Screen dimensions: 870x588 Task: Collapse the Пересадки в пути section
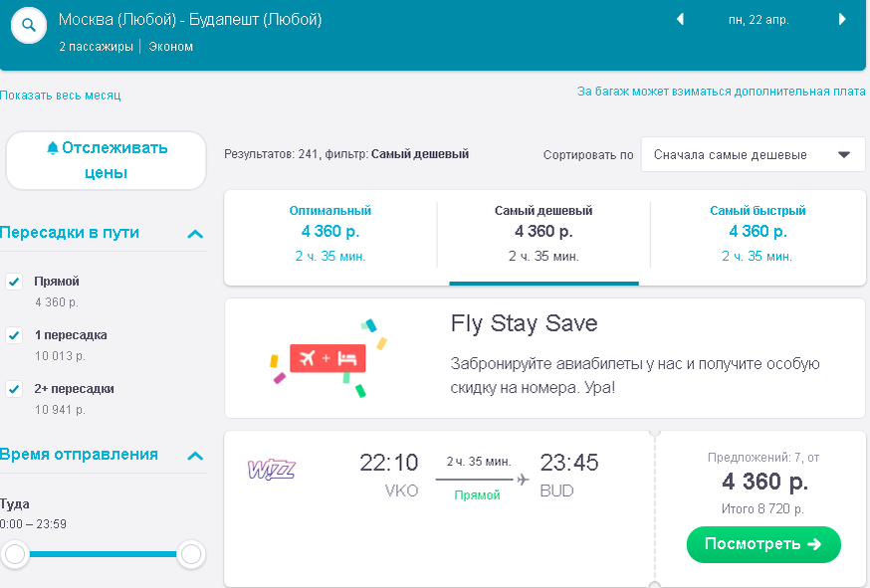[x=195, y=234]
